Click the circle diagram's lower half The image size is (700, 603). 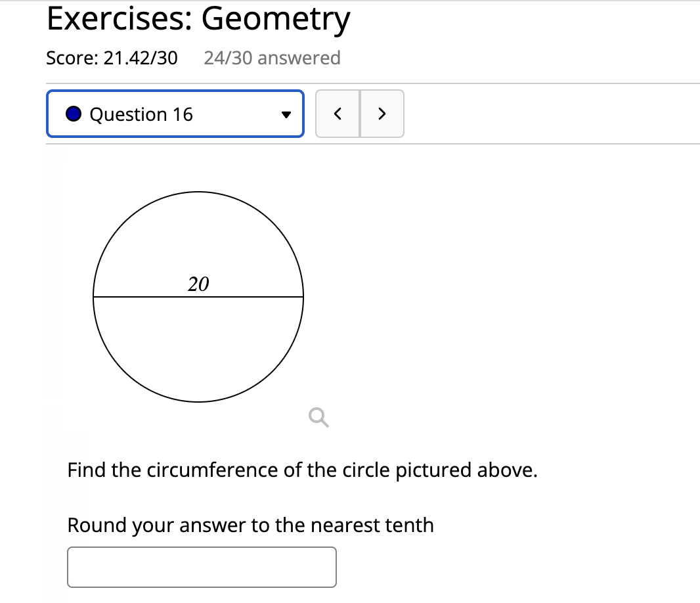click(198, 351)
